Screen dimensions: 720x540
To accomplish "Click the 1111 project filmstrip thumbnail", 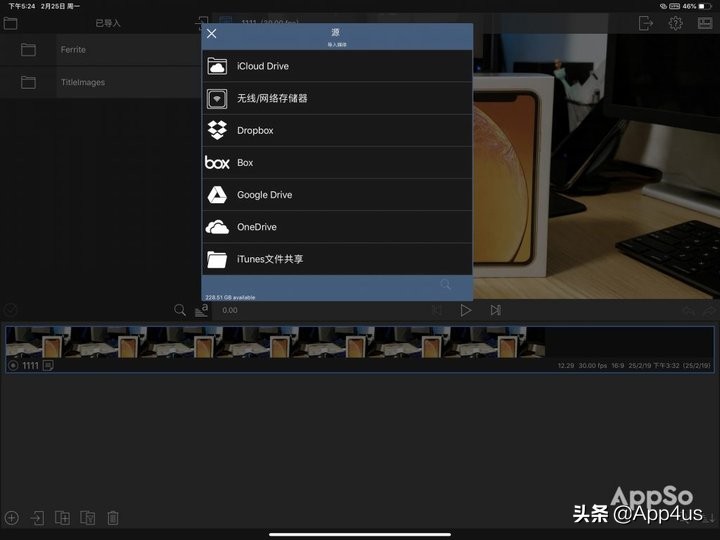I will [275, 342].
